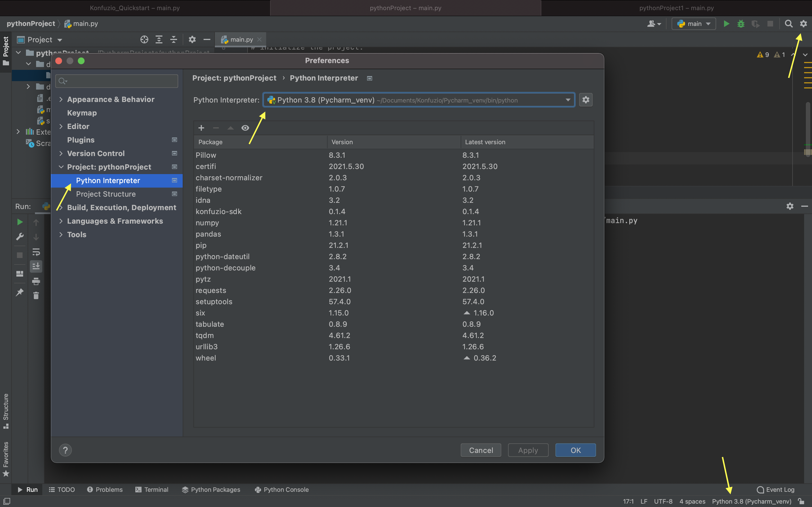Open interpreter options via the gear beside the dropdown
This screenshot has width=812, height=507.
point(585,100)
